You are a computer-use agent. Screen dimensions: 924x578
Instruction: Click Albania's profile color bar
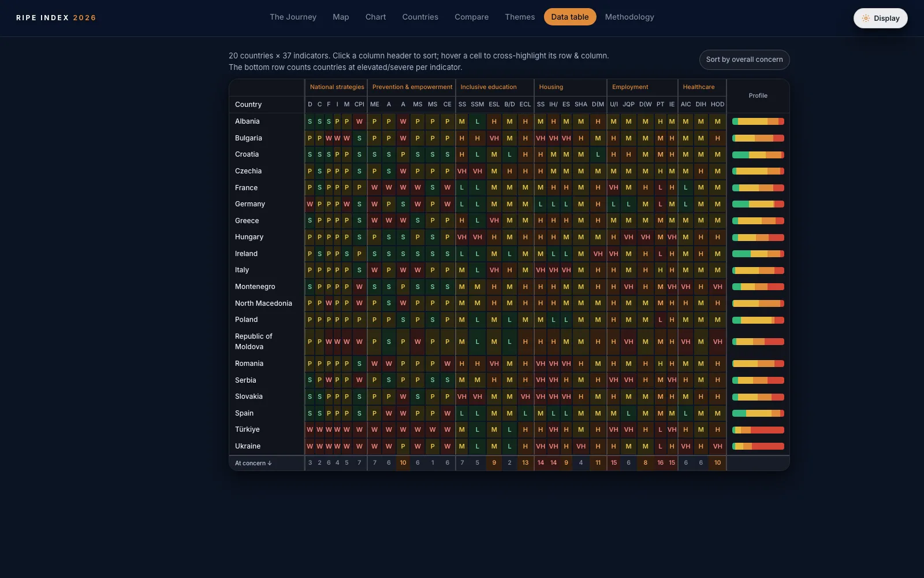point(758,121)
